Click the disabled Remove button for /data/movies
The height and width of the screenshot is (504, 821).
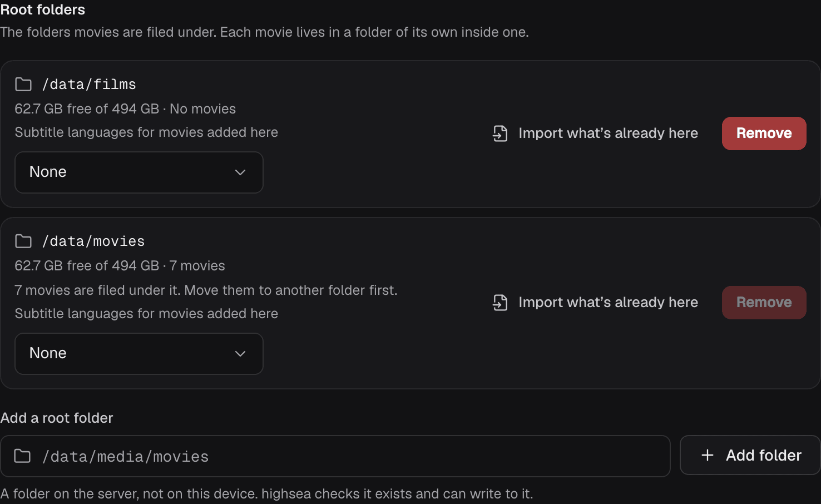click(x=764, y=303)
